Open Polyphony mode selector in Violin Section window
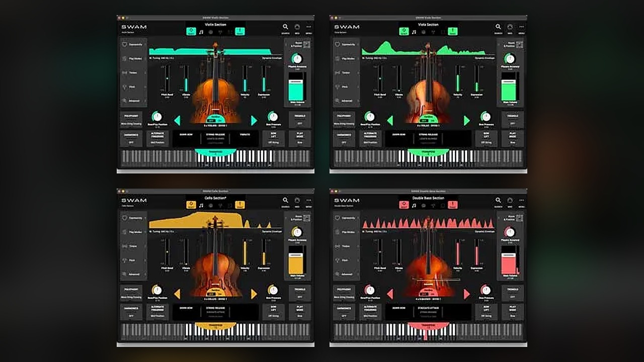644x362 pixels. coord(131,120)
